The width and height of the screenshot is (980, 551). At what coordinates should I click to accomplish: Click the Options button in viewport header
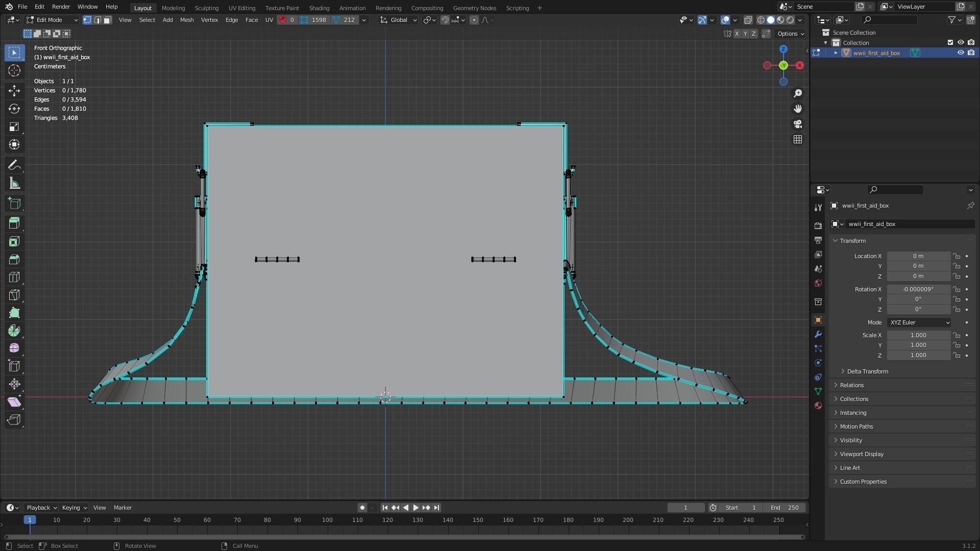(790, 34)
